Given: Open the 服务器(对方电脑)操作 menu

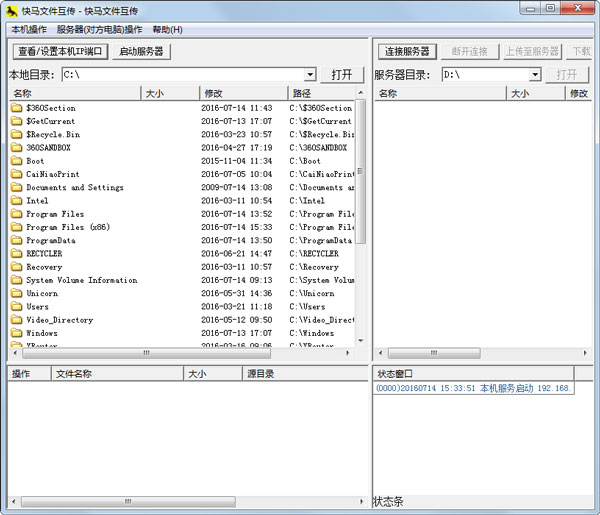Looking at the screenshot, I should click(99, 30).
